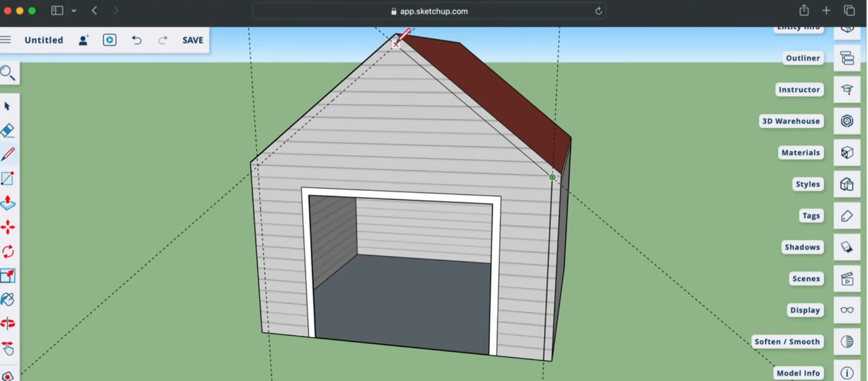Viewport: 868px width, 381px height.
Task: Select the Line pencil tool
Action: (x=8, y=154)
